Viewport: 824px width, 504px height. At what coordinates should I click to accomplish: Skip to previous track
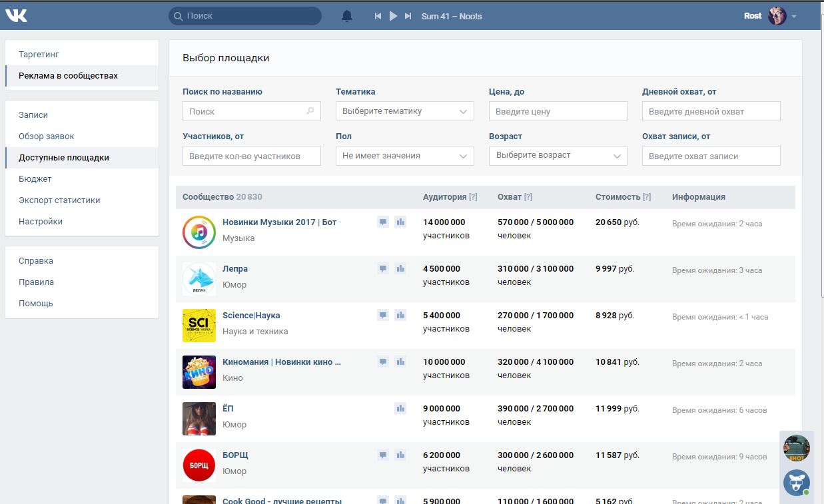point(378,16)
